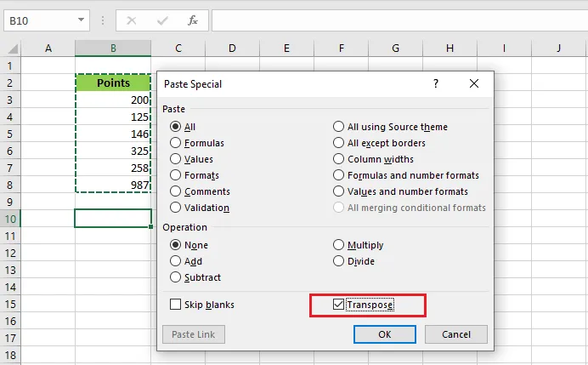Click the Points header cell

113,83
